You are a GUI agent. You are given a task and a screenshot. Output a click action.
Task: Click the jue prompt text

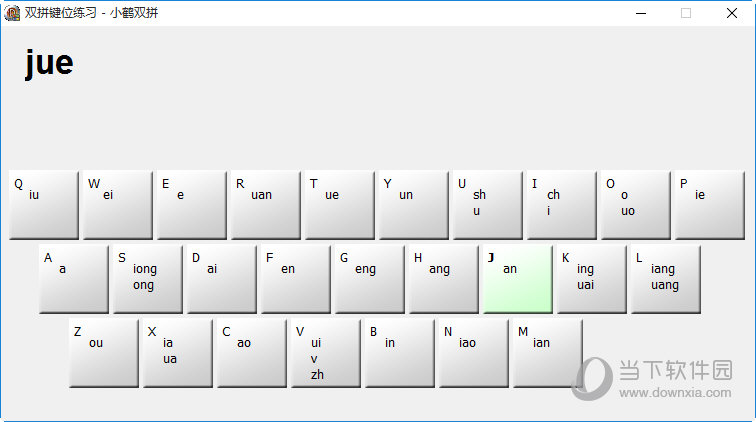click(x=49, y=63)
